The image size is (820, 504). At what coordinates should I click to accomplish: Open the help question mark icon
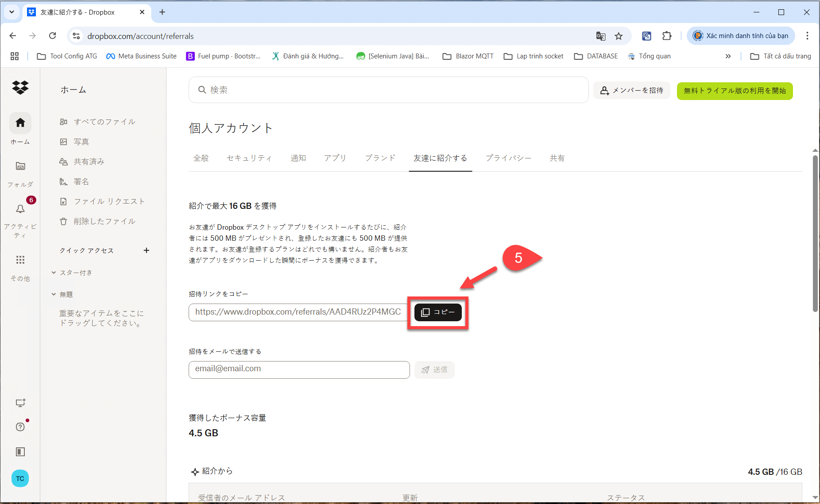(20, 427)
